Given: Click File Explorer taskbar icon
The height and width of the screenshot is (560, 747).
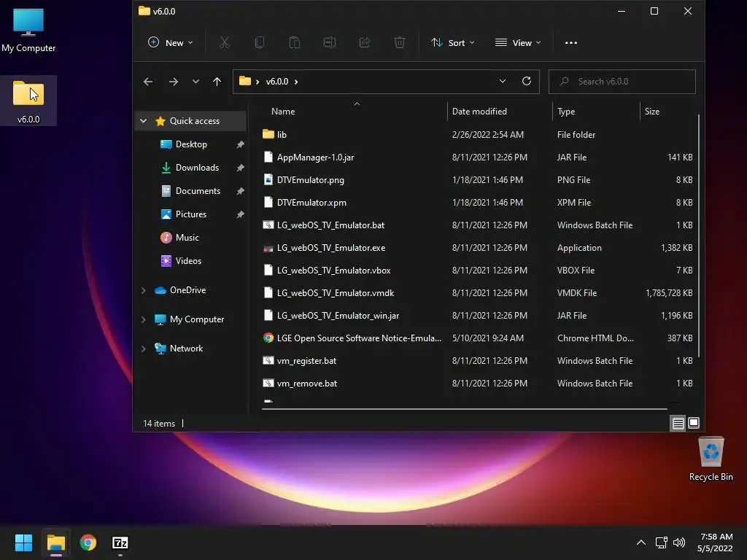Looking at the screenshot, I should [x=55, y=542].
